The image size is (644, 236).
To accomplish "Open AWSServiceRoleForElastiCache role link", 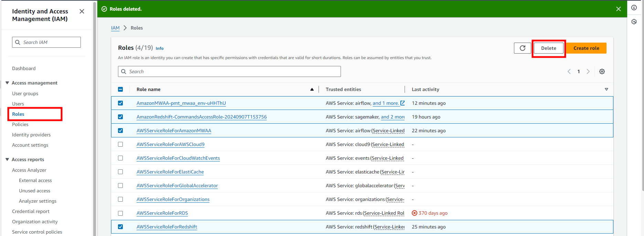I will 170,172.
